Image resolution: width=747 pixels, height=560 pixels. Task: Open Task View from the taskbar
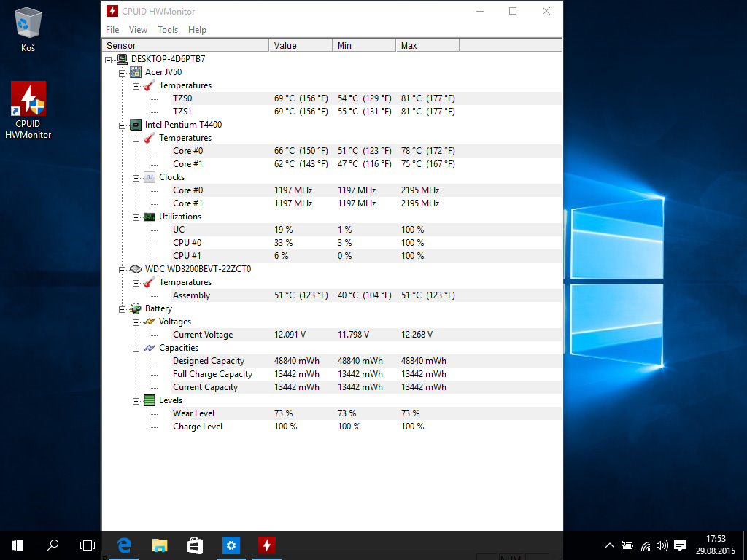88,545
